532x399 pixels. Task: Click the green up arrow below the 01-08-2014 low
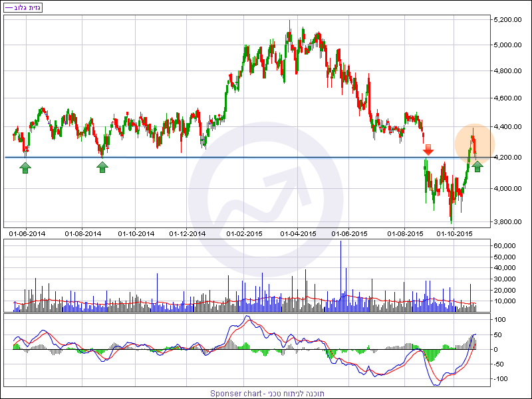[x=102, y=166]
